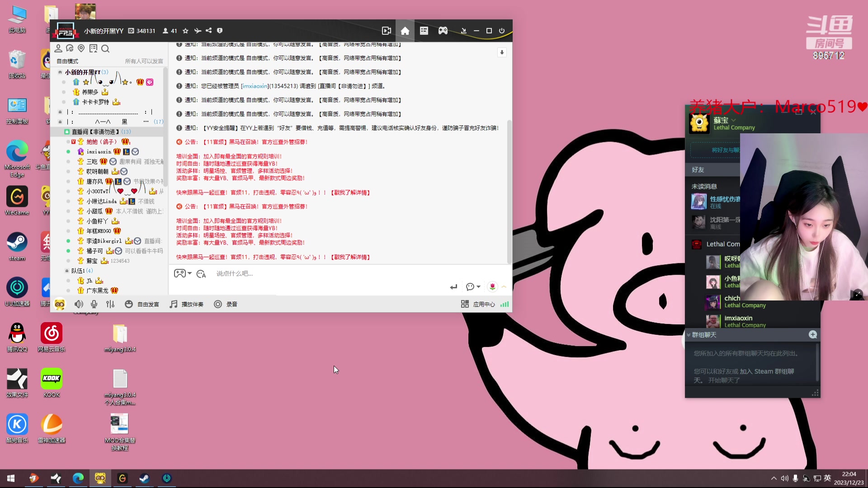
Task: Click 播放伴奏 music accompaniment button
Action: 187,304
